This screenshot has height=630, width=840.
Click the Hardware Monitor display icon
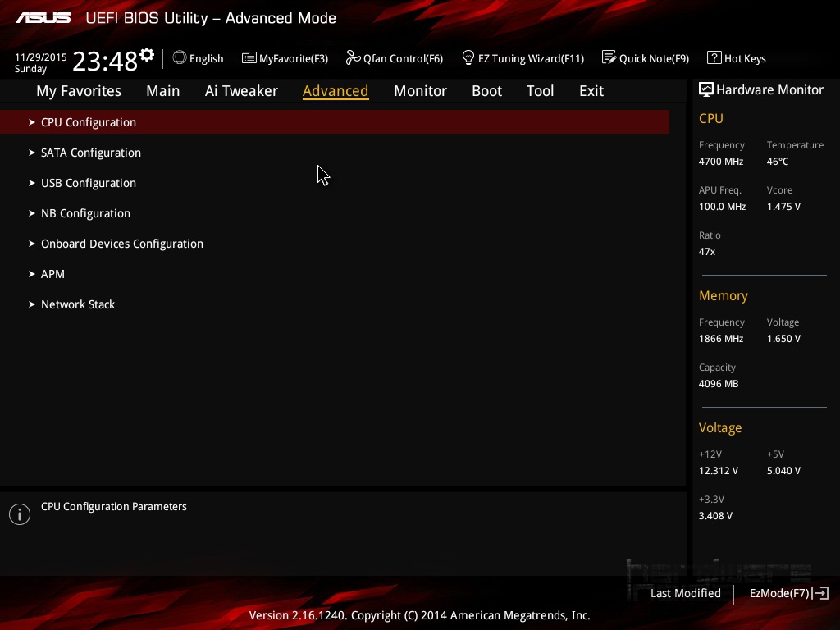point(706,89)
